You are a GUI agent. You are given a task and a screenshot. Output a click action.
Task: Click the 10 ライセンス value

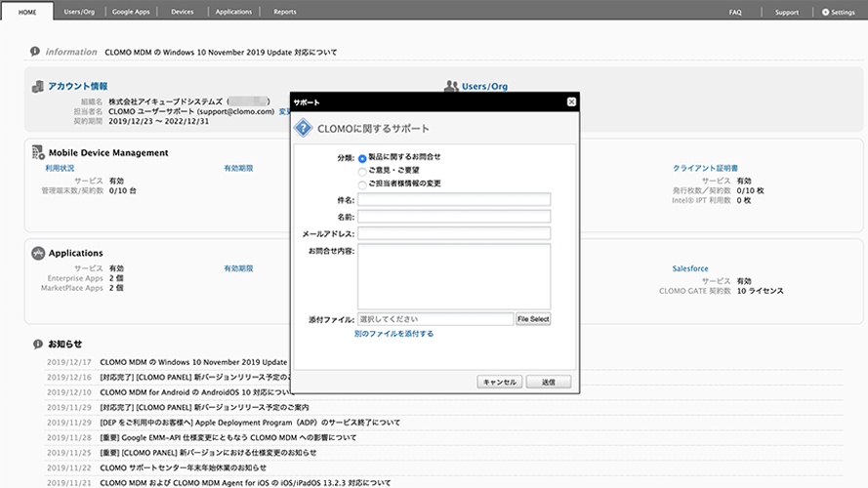pos(760,291)
